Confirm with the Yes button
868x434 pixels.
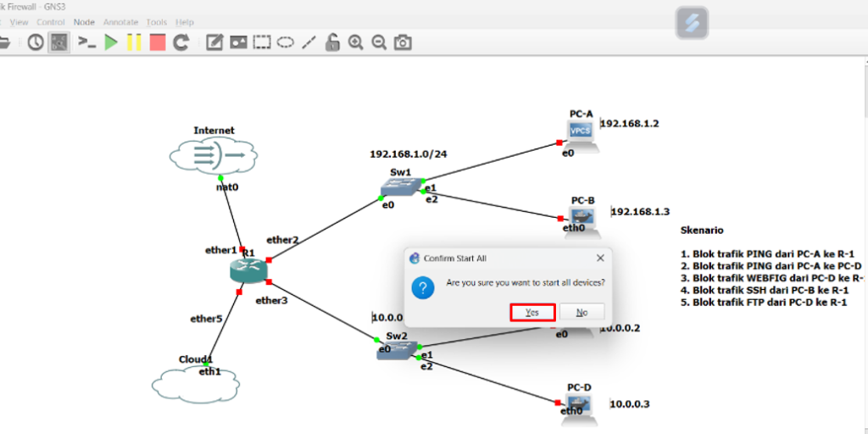(x=532, y=312)
